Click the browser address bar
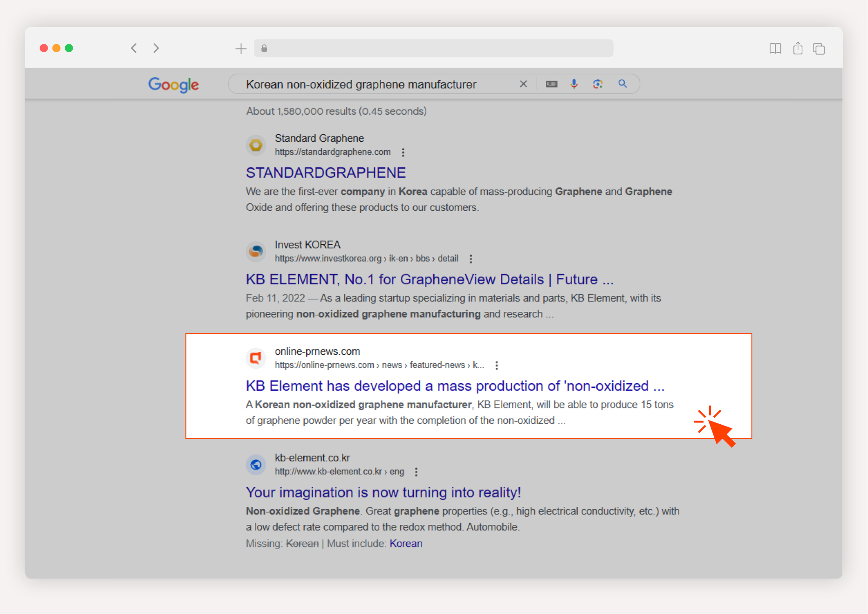Screen dimensions: 868x614 point(433,48)
